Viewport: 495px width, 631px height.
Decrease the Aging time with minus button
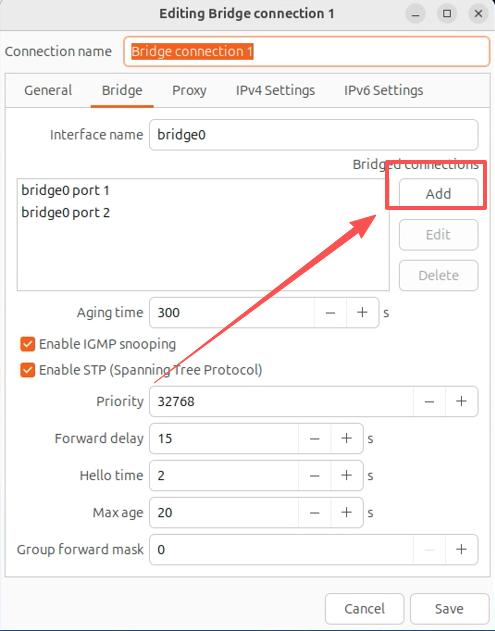[330, 313]
